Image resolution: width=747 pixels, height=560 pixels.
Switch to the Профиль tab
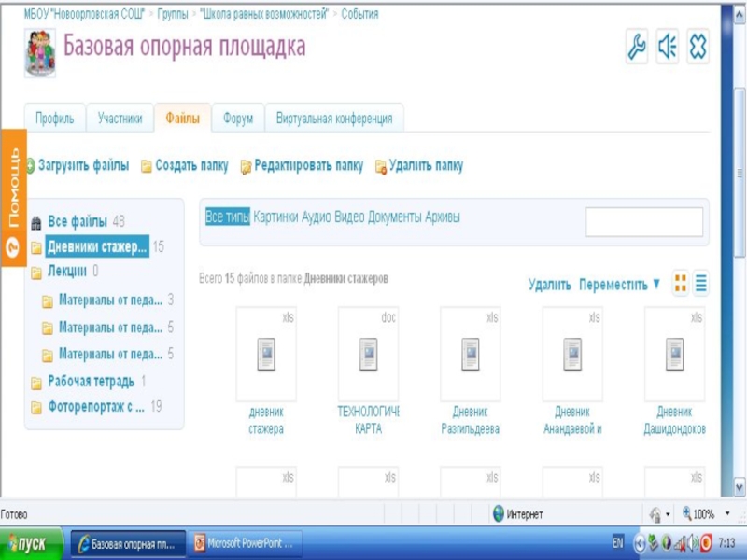pos(55,118)
